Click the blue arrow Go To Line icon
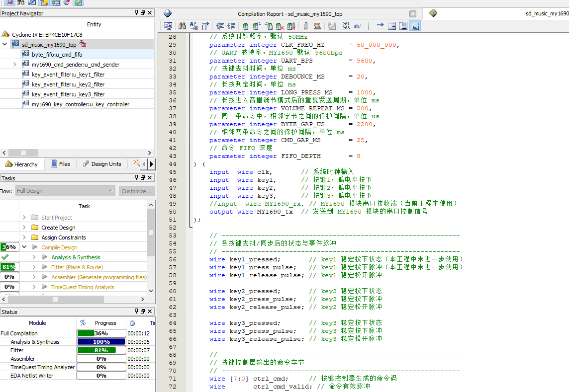569x392 pixels. tap(380, 26)
